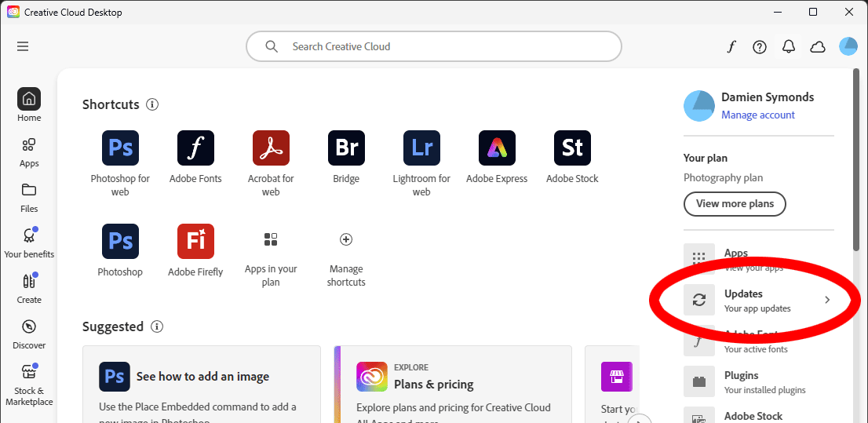Open the cloud sync status icon
This screenshot has width=868, height=423.
point(818,46)
